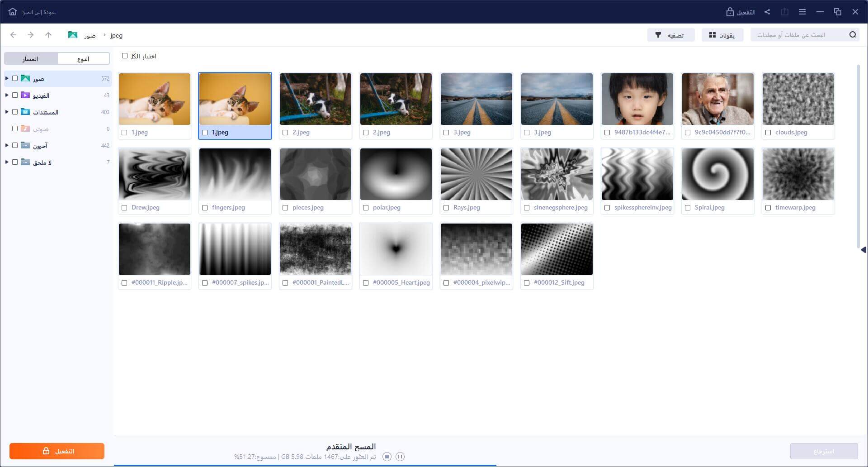This screenshot has width=868, height=467.
Task: Switch to the type (النوع) tab
Action: click(x=83, y=59)
